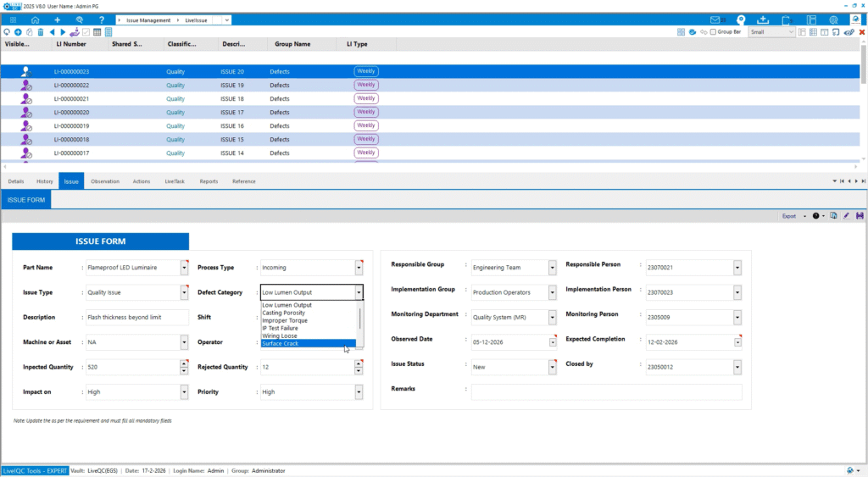Go to the Home icon in the blue bar
The width and height of the screenshot is (868, 488).
[35, 20]
